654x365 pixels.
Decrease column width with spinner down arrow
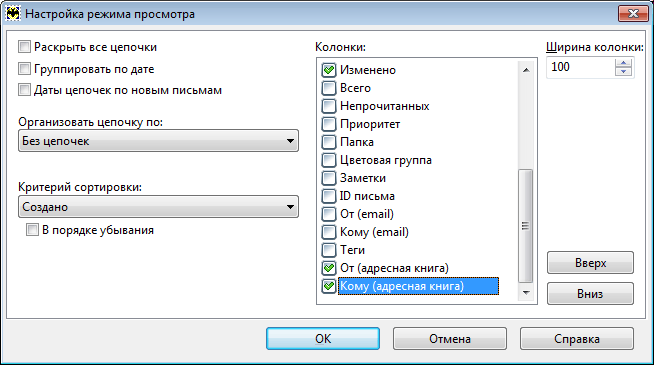coord(623,71)
